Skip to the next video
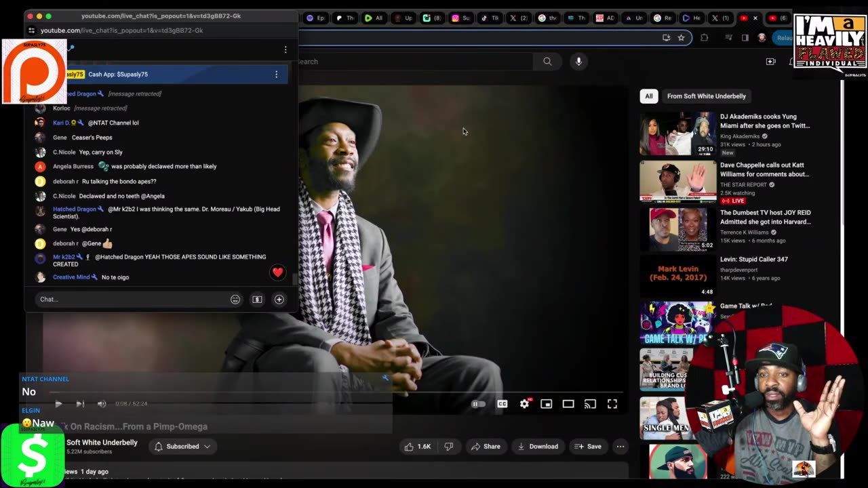868x488 pixels. click(x=80, y=404)
